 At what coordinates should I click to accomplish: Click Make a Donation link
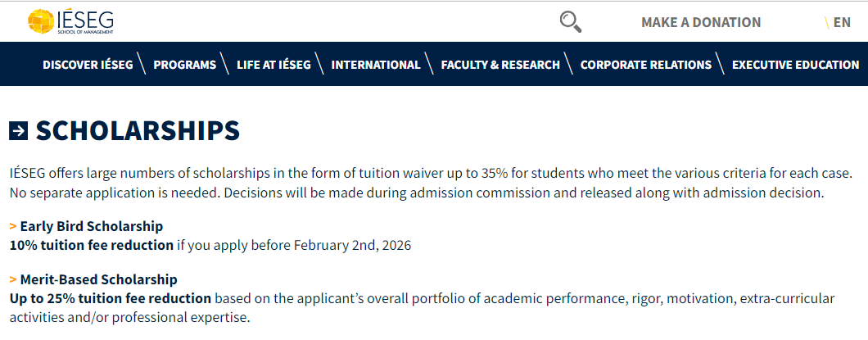[701, 22]
